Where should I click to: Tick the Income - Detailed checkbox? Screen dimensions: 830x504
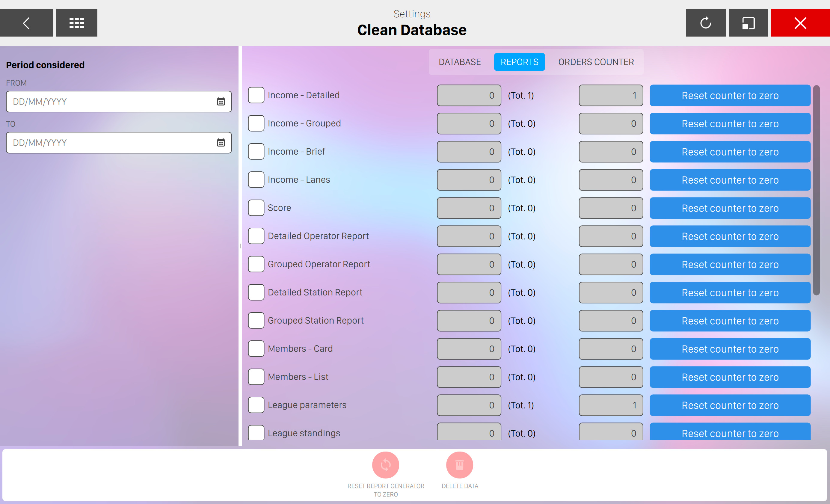[256, 95]
